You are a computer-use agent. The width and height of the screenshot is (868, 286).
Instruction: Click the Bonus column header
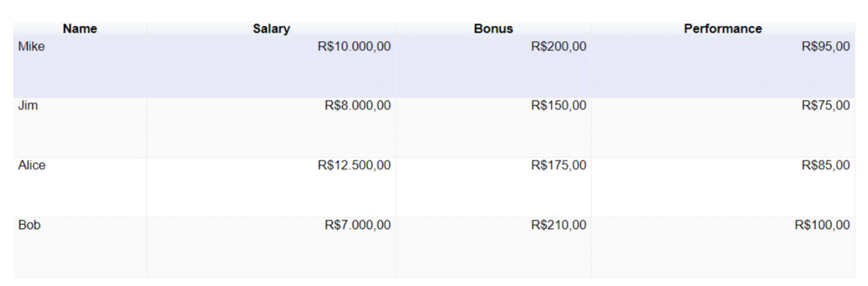(493, 29)
